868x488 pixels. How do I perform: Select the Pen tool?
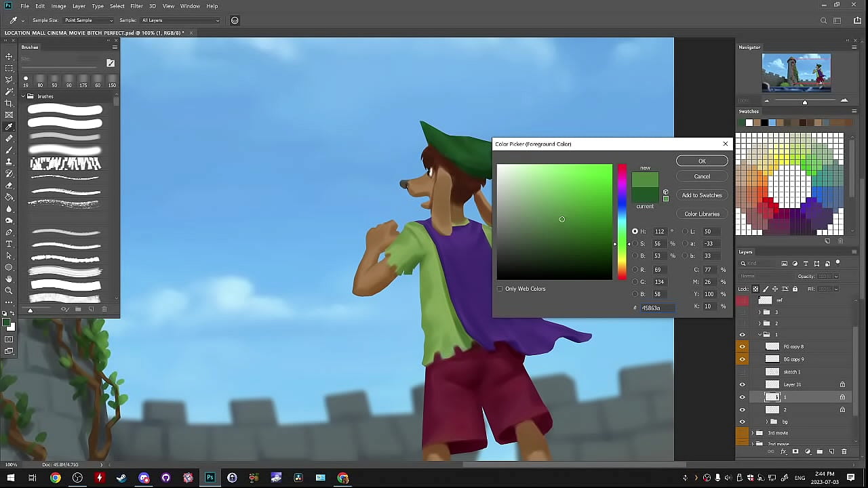point(9,232)
